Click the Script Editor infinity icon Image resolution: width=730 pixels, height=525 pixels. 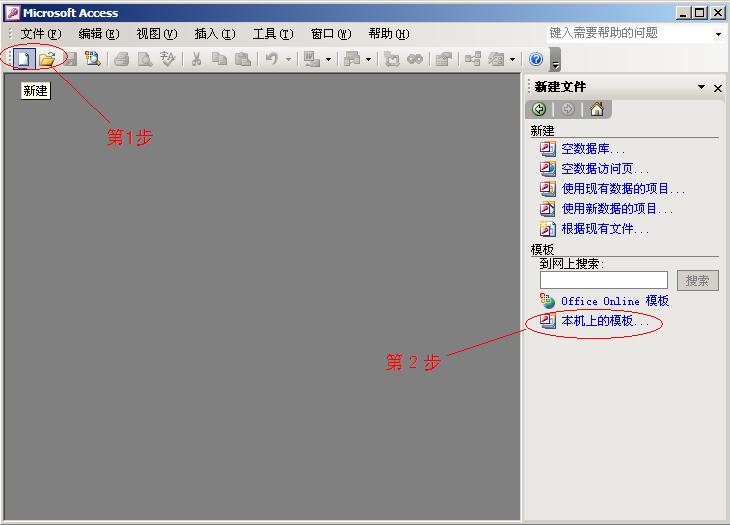415,59
